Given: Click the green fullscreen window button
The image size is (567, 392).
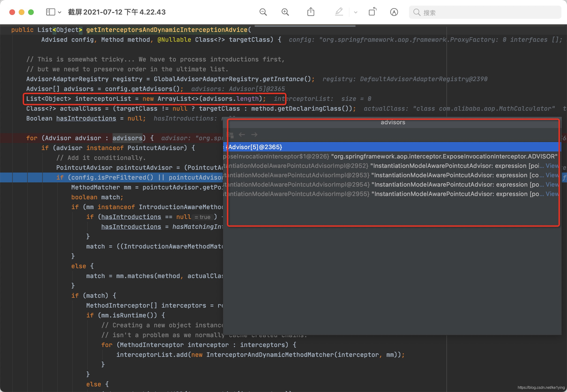Looking at the screenshot, I should click(x=31, y=12).
